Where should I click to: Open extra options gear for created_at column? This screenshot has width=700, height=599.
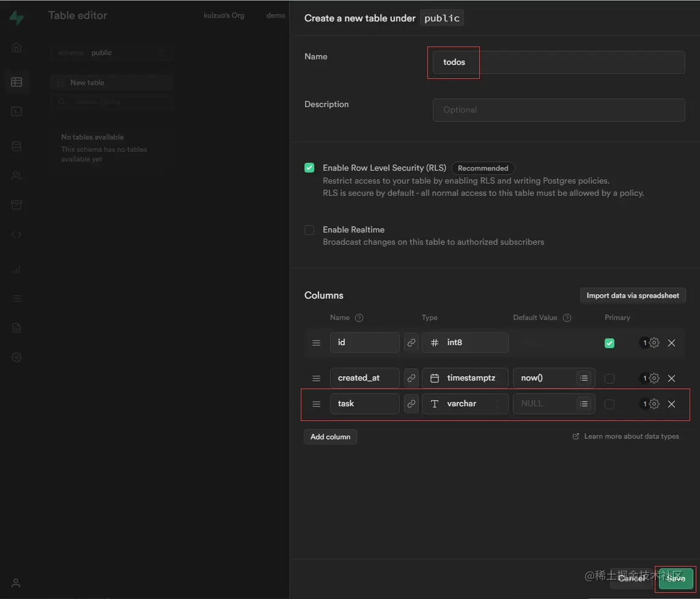point(654,378)
